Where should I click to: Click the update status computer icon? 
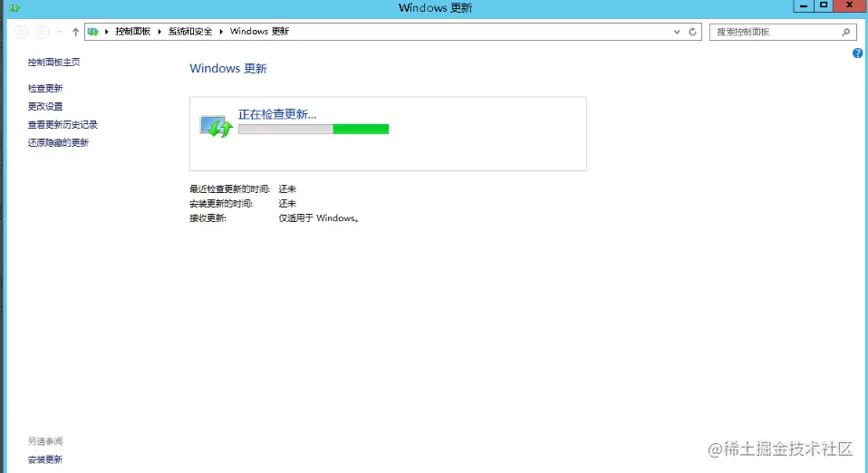pos(216,126)
